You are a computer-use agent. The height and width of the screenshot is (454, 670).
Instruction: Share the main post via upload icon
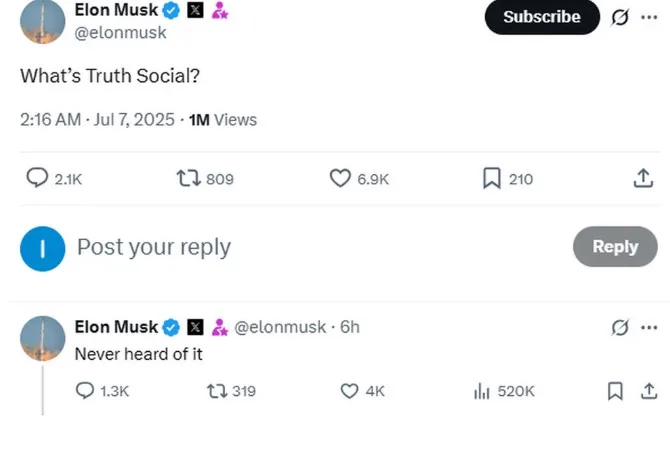(x=643, y=178)
